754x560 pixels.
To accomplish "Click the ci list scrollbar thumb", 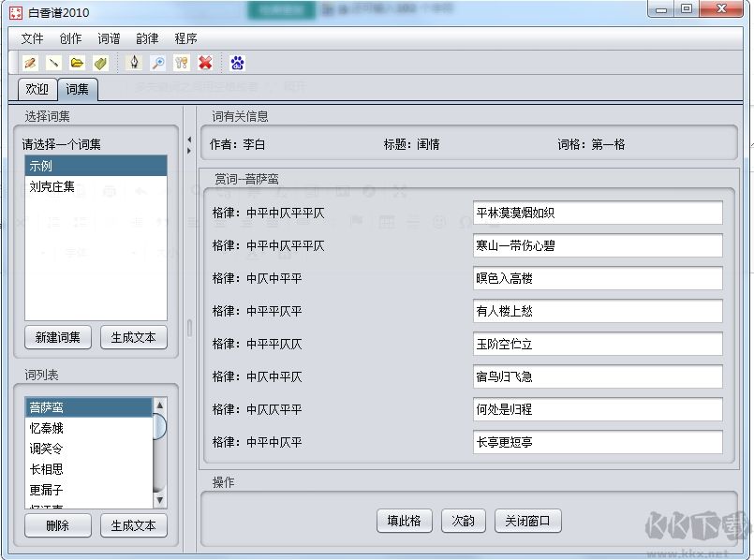I will (x=159, y=426).
